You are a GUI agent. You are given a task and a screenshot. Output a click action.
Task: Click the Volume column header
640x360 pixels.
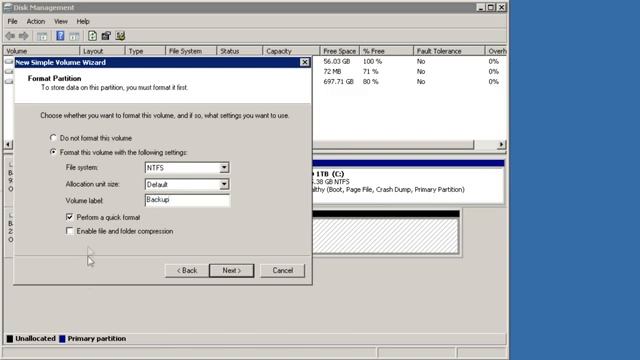point(41,51)
